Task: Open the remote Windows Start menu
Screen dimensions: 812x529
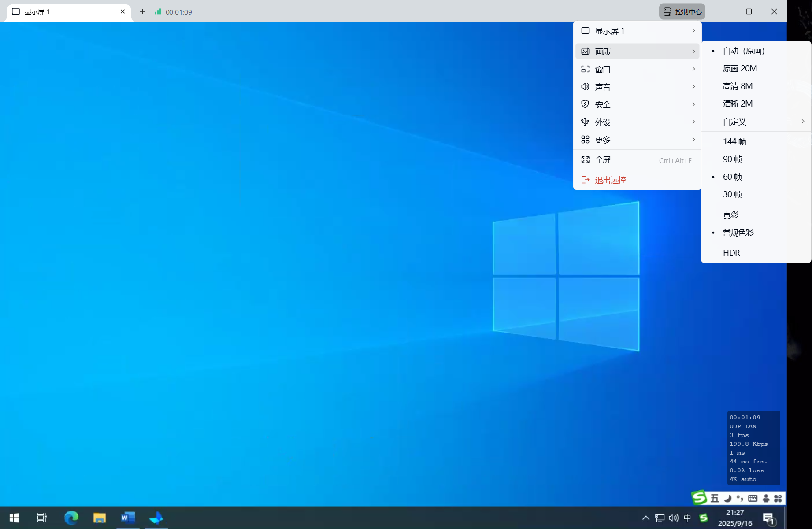Action: point(14,518)
